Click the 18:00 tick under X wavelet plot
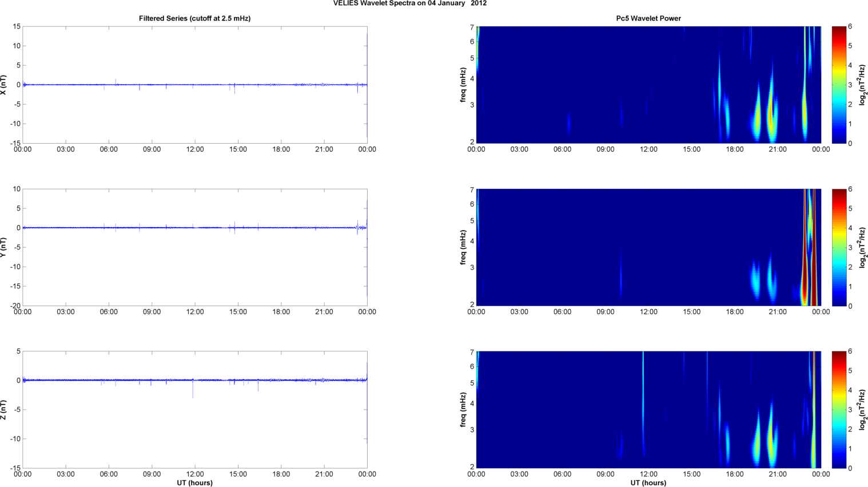This screenshot has height=487, width=868. coord(735,149)
